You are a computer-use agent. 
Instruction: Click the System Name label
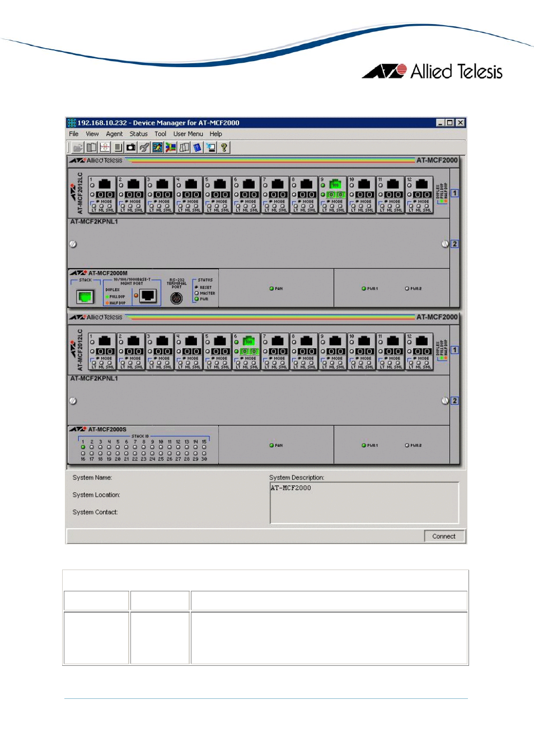(x=92, y=478)
